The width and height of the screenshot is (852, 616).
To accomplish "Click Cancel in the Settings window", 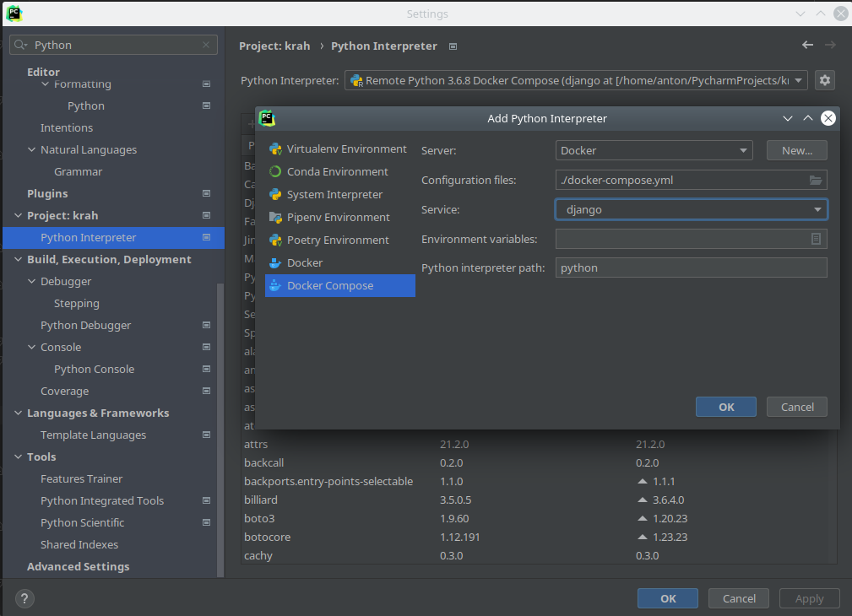I will click(739, 598).
